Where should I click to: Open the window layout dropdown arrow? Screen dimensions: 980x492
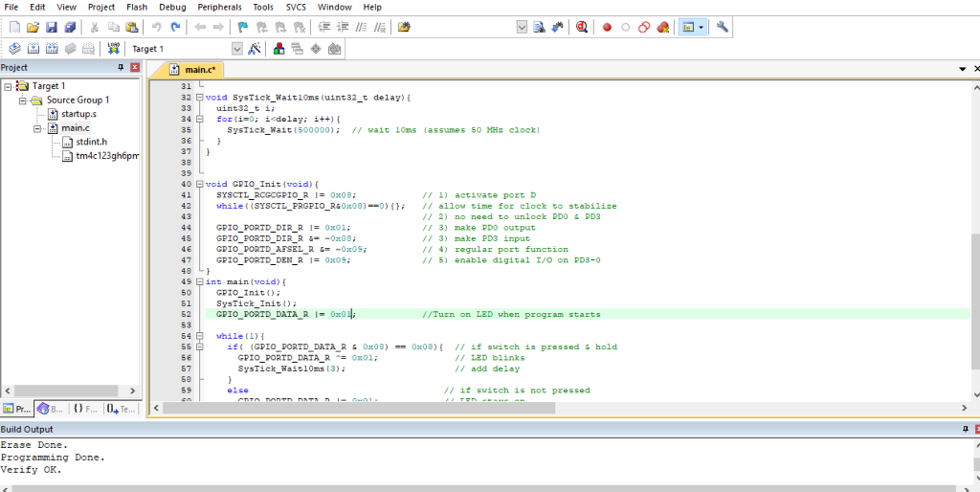point(702,27)
